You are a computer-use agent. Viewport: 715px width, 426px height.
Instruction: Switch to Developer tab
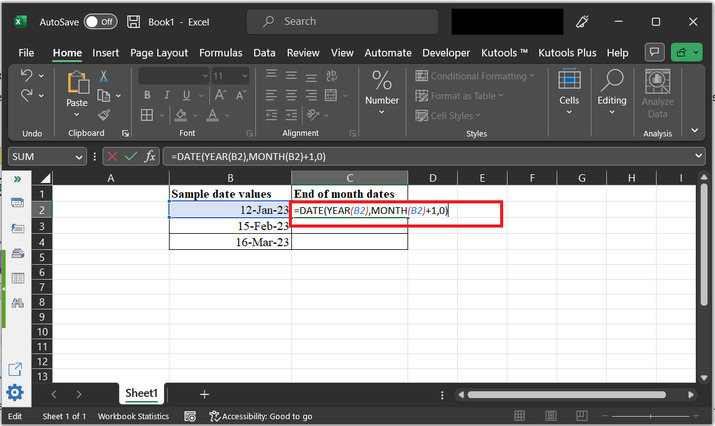[x=446, y=53]
